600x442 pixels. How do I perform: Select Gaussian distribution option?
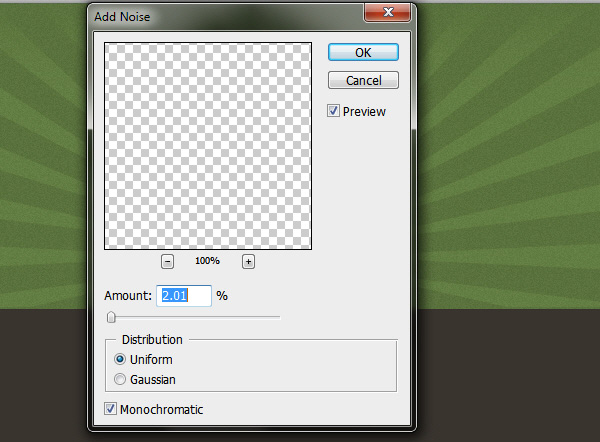pos(120,379)
